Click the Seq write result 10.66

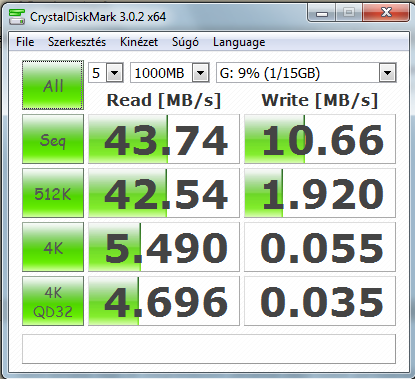[320, 139]
